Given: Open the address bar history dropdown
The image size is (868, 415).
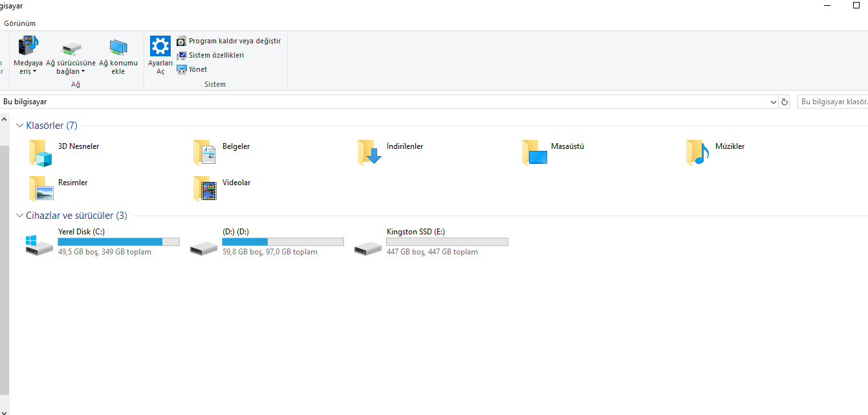Looking at the screenshot, I should (x=774, y=102).
